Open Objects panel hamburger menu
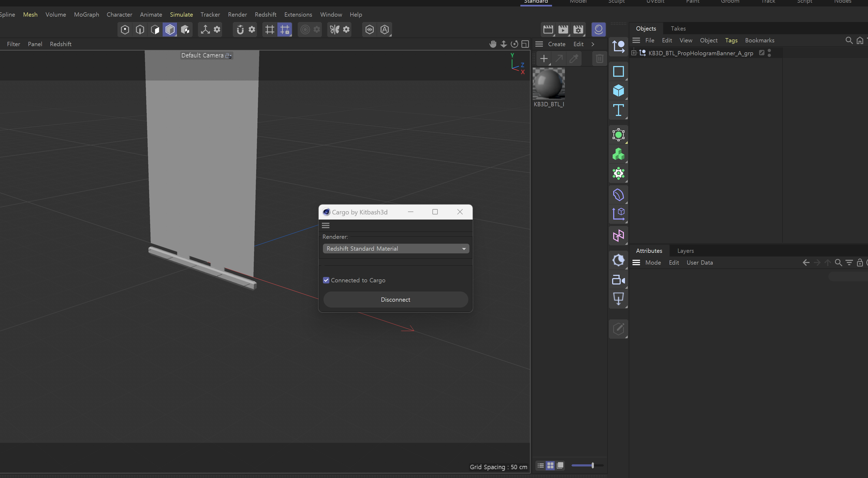This screenshot has width=868, height=478. coord(636,41)
